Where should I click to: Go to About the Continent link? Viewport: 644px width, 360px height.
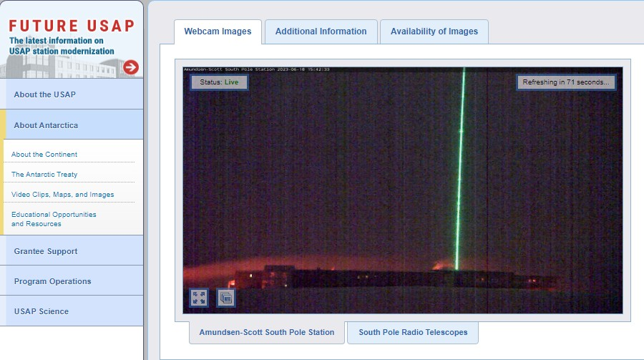44,155
